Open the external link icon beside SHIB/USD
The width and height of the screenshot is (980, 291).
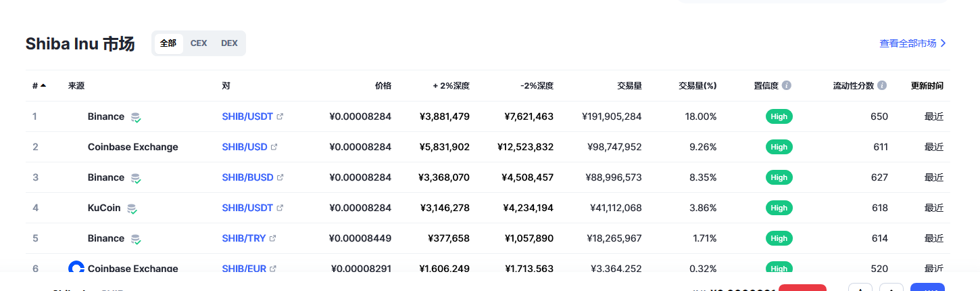click(274, 147)
